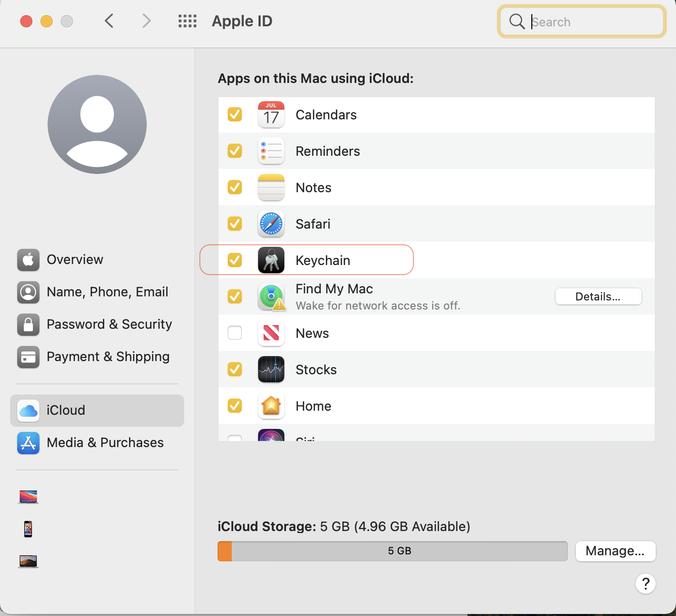Click the iCloud Storage label text
Image resolution: width=676 pixels, height=616 pixels.
click(267, 526)
